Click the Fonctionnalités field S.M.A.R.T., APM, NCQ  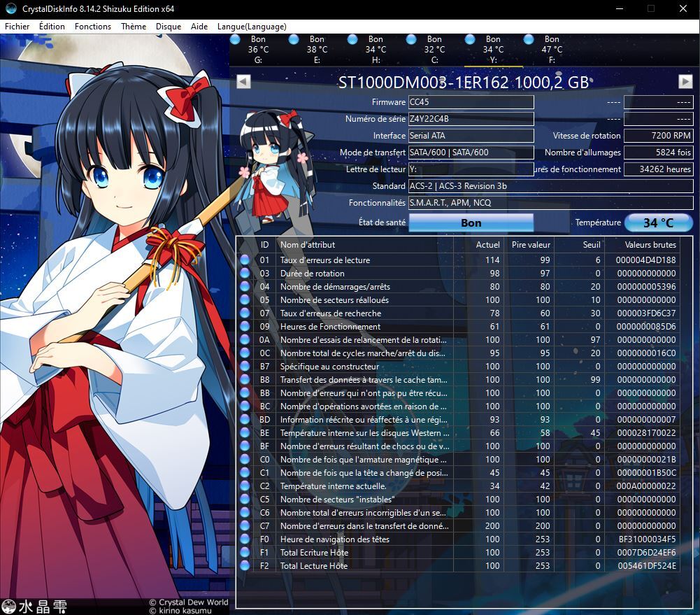click(x=550, y=203)
